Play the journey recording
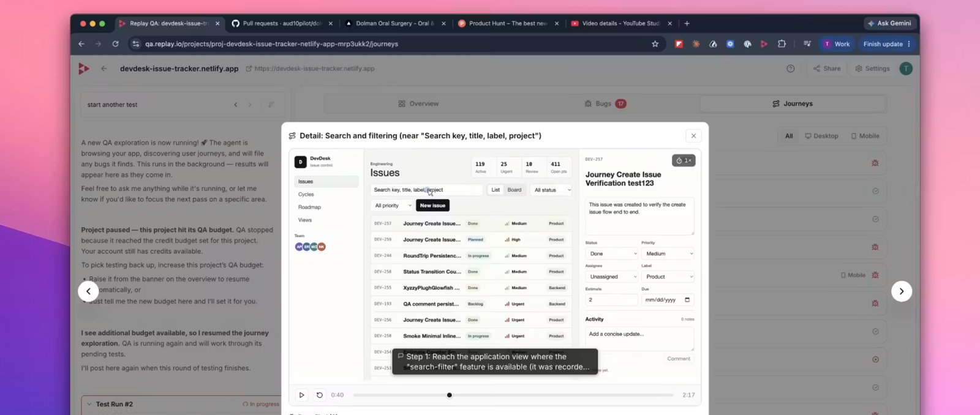 click(x=301, y=395)
